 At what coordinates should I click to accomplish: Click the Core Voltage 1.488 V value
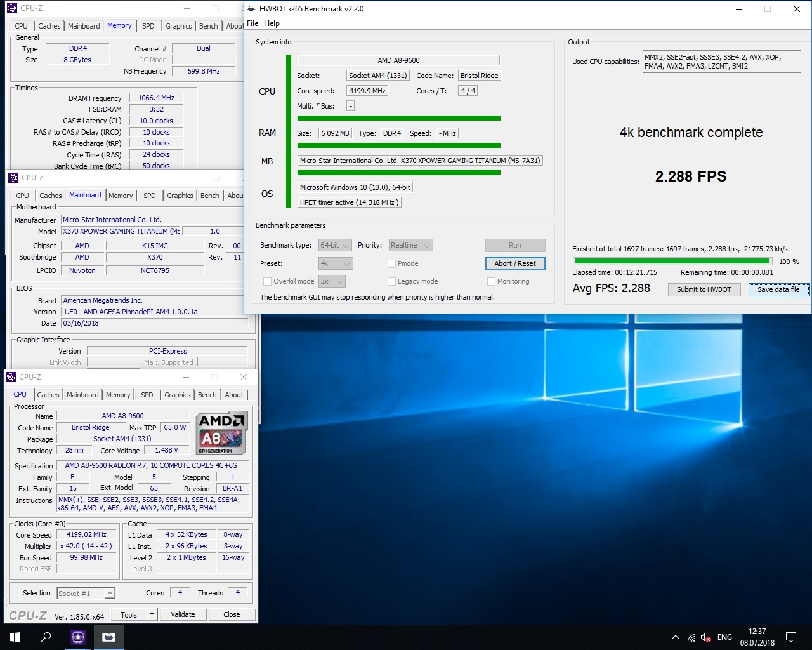(167, 450)
